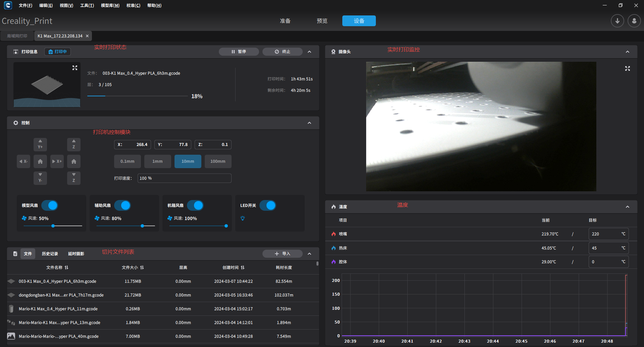Move print head Y- arrow
The height and width of the screenshot is (347, 644).
[40, 178]
